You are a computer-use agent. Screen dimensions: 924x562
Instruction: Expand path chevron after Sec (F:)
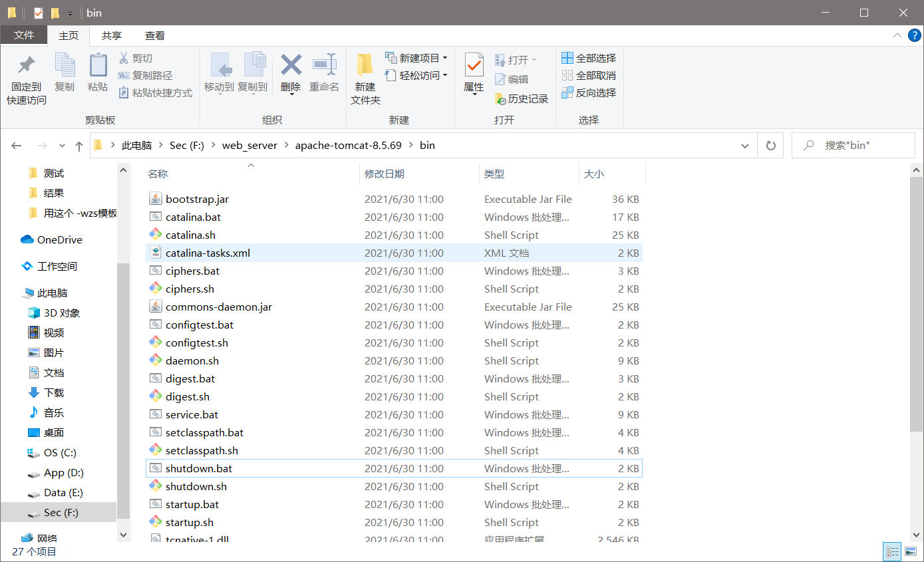coord(214,145)
